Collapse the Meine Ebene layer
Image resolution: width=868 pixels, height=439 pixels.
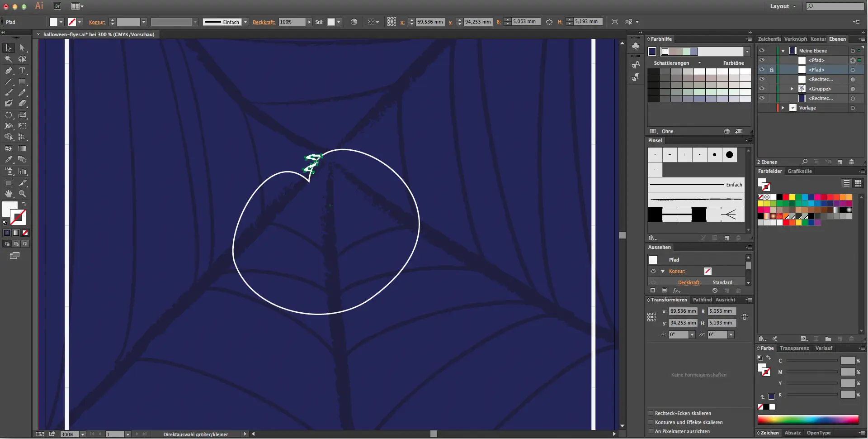[783, 51]
